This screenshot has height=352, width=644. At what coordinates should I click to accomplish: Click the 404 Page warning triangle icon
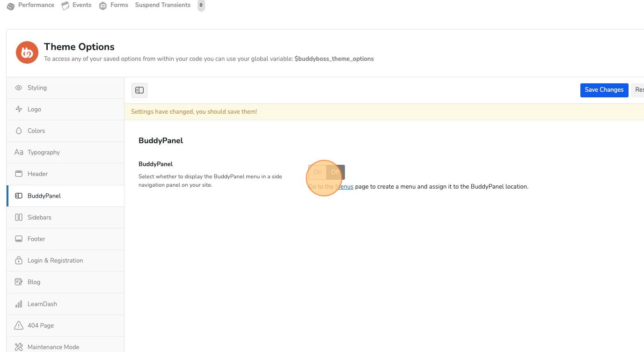19,325
